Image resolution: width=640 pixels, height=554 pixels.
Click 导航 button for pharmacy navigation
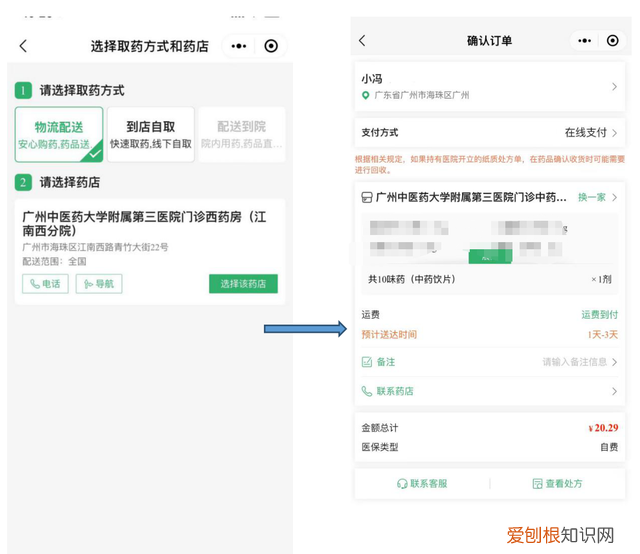point(99,284)
